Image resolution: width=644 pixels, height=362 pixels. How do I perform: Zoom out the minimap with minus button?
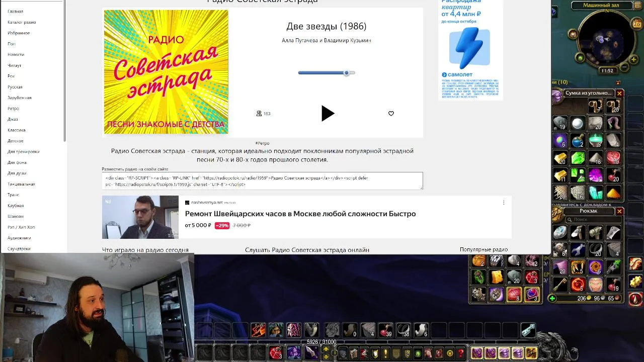coord(623,67)
